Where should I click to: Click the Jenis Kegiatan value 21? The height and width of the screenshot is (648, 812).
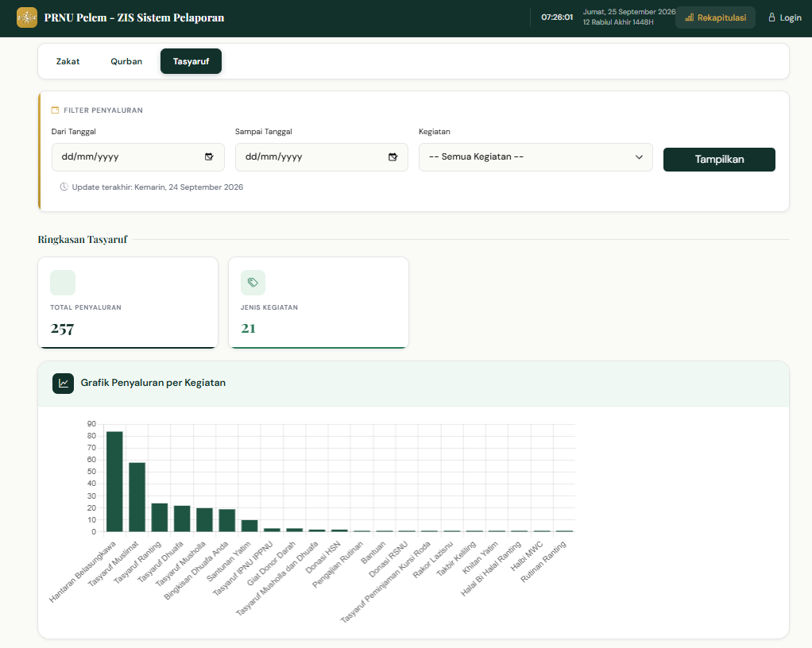click(x=248, y=328)
